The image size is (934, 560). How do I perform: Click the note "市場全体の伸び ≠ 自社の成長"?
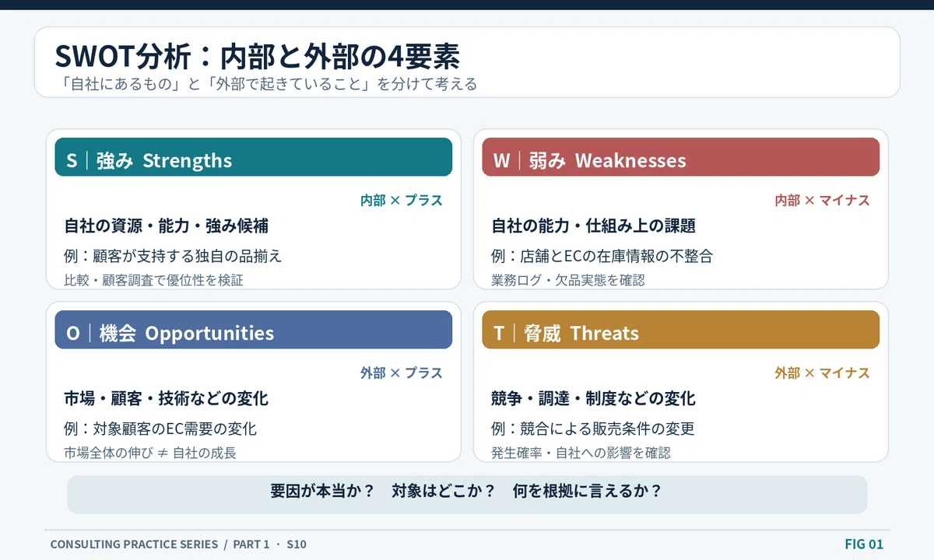click(150, 453)
